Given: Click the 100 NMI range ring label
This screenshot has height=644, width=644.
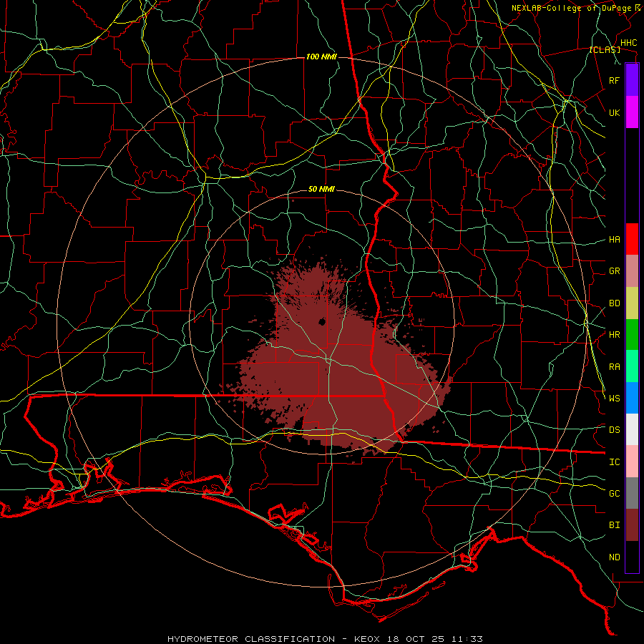Looking at the screenshot, I should (321, 57).
